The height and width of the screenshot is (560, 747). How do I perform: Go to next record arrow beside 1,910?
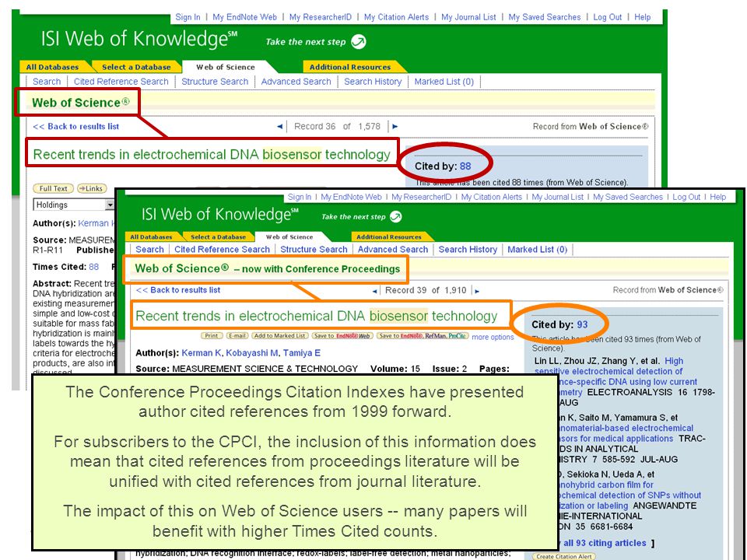click(477, 291)
